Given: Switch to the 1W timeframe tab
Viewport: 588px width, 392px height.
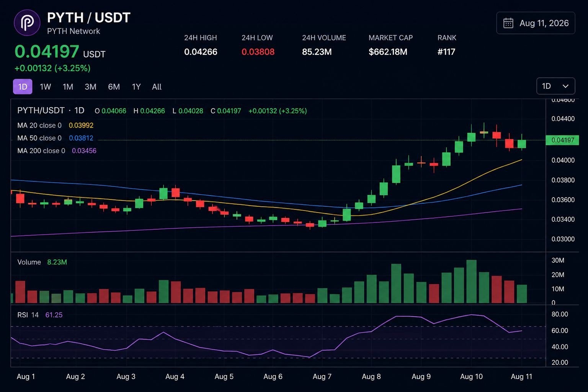Looking at the screenshot, I should pyautogui.click(x=45, y=87).
